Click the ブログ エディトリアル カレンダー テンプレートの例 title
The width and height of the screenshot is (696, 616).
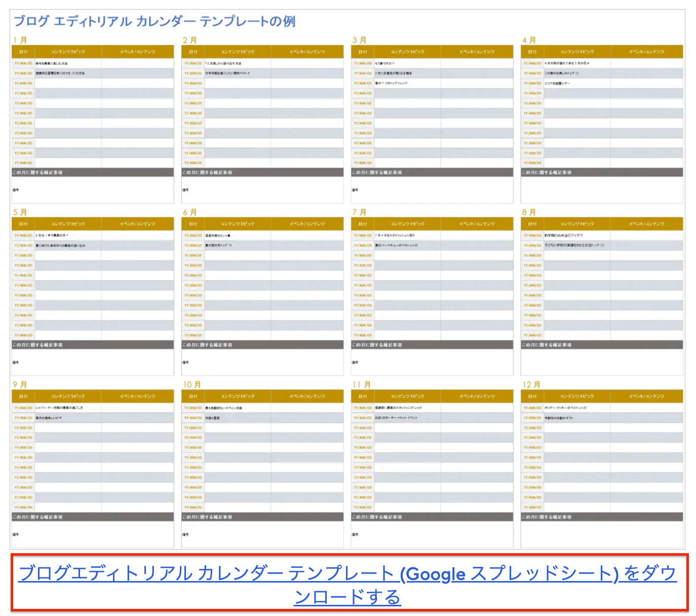[x=156, y=21]
